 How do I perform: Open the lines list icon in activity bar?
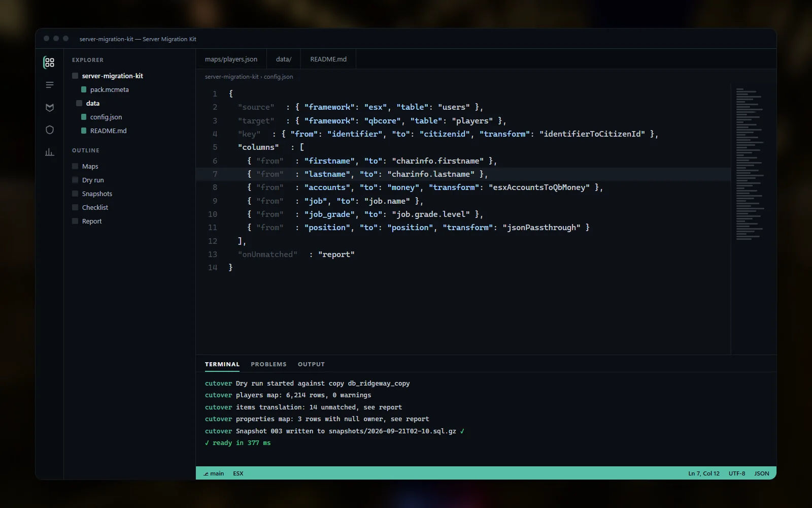pyautogui.click(x=49, y=85)
